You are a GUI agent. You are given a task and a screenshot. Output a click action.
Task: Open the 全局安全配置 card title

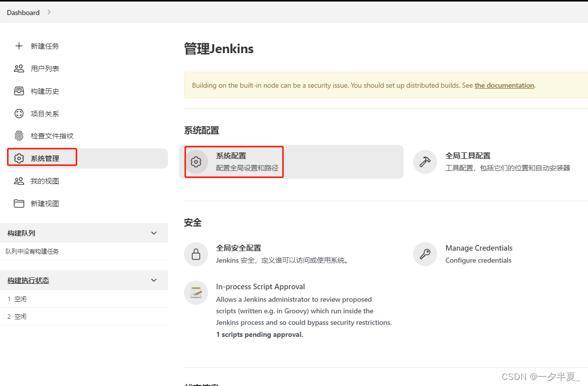(239, 248)
